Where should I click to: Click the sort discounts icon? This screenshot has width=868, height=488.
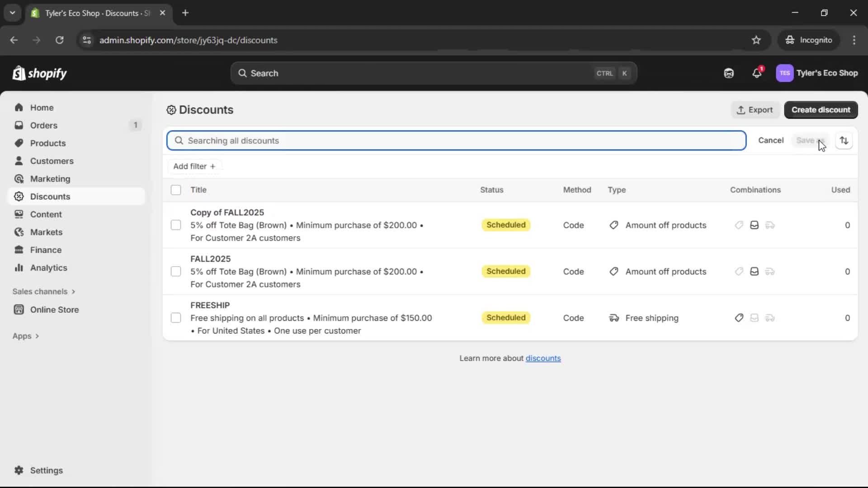click(x=844, y=141)
